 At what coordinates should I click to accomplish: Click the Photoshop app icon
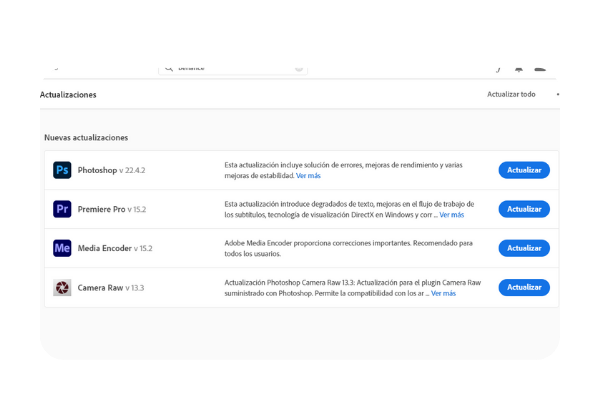62,170
